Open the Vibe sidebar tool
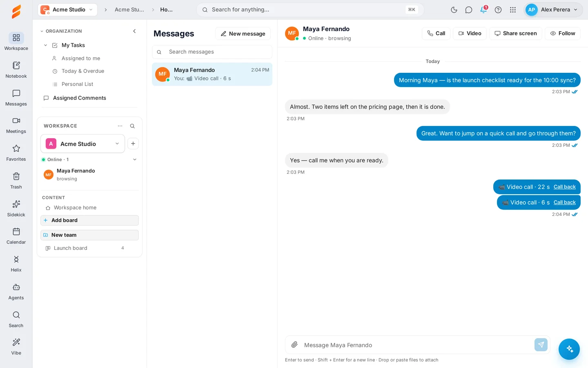Screen dimensions: 588x368 click(16, 347)
